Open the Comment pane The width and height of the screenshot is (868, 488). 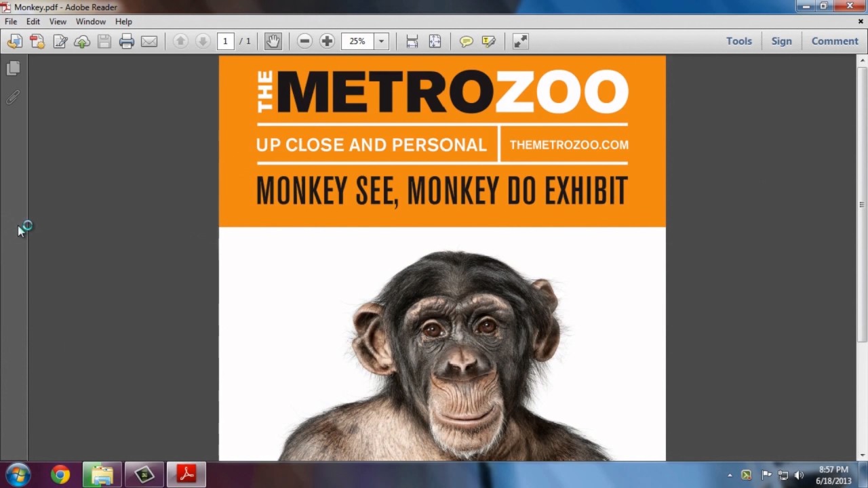[835, 41]
